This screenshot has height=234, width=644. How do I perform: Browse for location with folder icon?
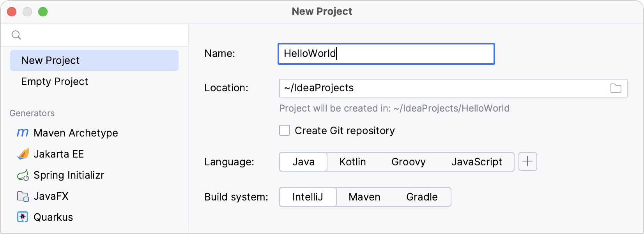[616, 88]
